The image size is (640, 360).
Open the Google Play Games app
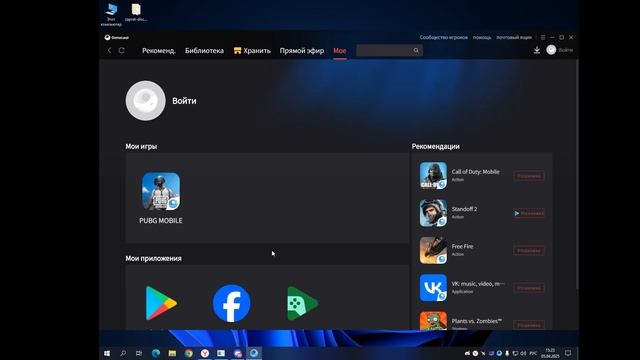click(x=302, y=303)
